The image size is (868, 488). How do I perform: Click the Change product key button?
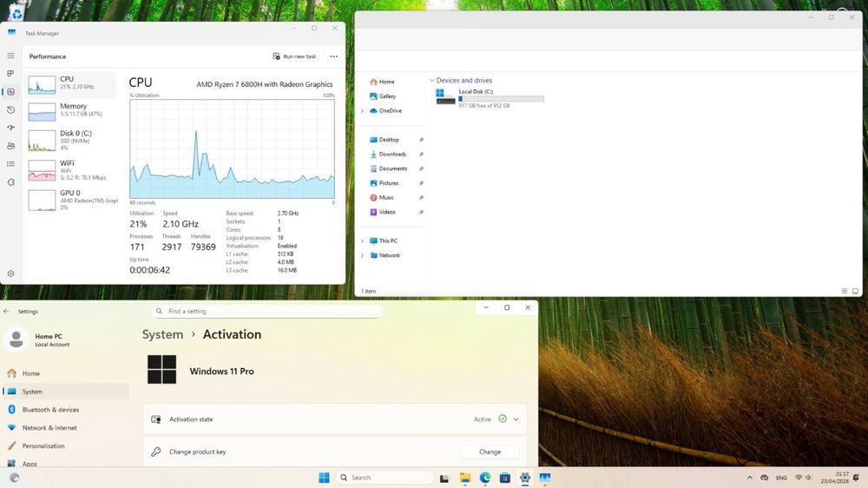[x=490, y=452]
